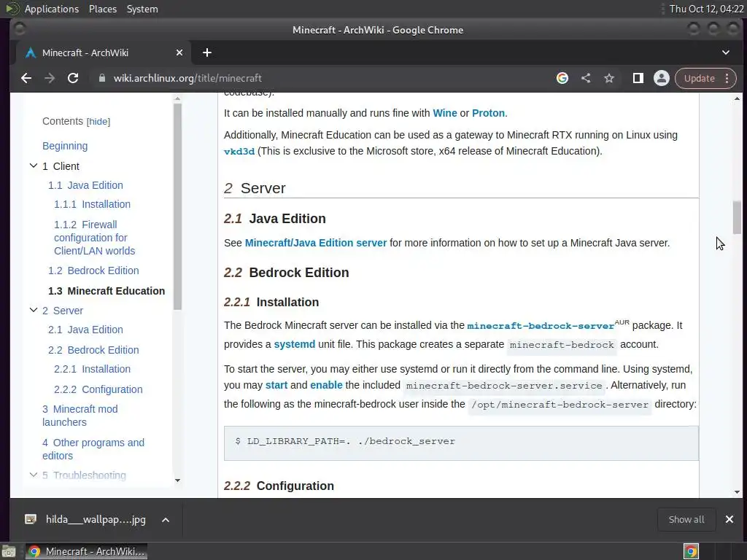Click the page scrollbar up arrow
The image size is (747, 560).
pos(737,98)
